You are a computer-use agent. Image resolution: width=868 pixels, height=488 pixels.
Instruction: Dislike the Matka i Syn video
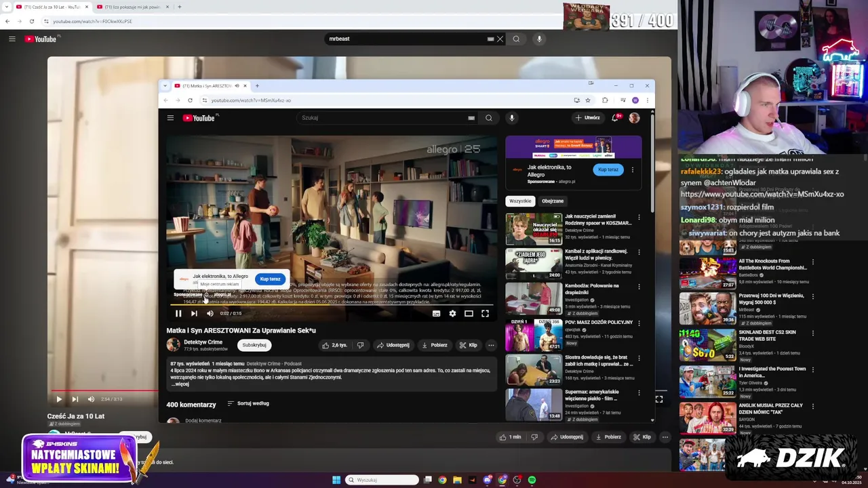click(361, 345)
